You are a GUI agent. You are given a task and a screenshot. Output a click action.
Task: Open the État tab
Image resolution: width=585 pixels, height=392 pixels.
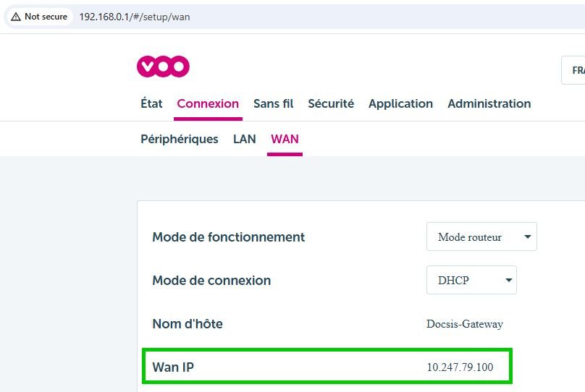[151, 103]
